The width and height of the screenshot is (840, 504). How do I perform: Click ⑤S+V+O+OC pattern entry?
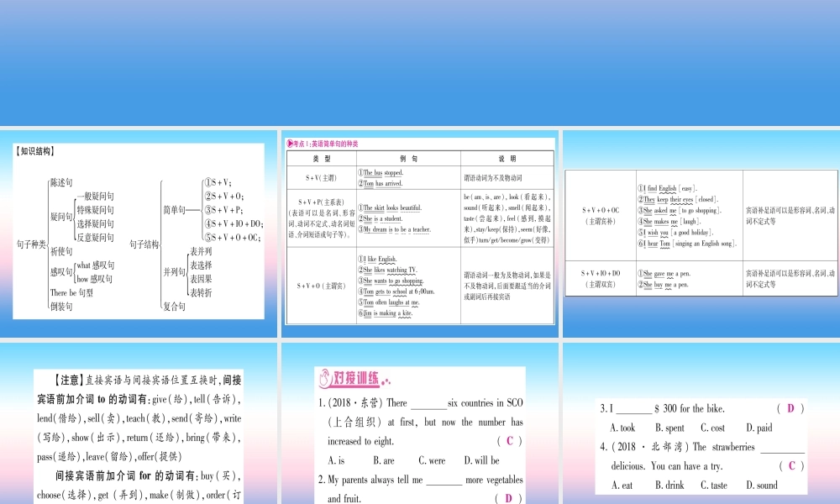click(233, 238)
